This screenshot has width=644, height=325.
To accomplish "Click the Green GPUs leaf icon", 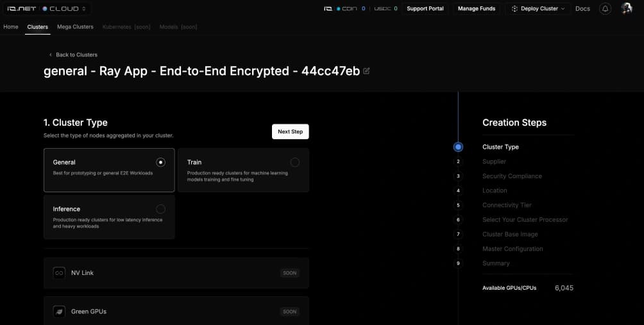I will pyautogui.click(x=59, y=312).
